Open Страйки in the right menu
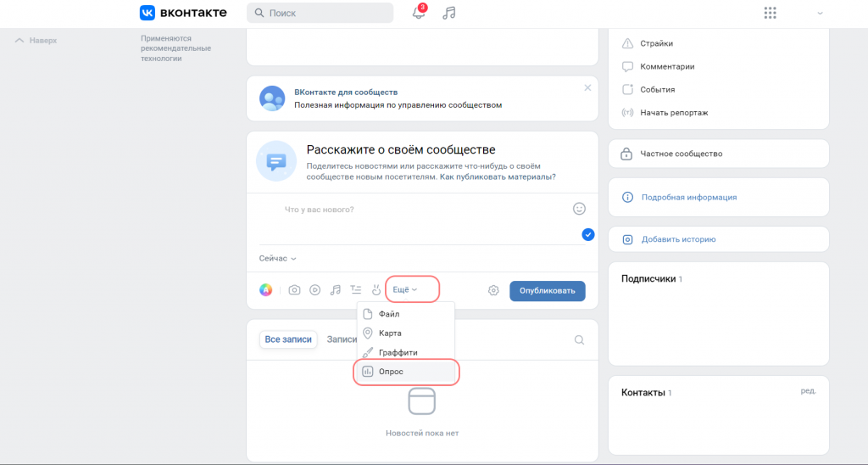868x465 pixels. click(657, 43)
